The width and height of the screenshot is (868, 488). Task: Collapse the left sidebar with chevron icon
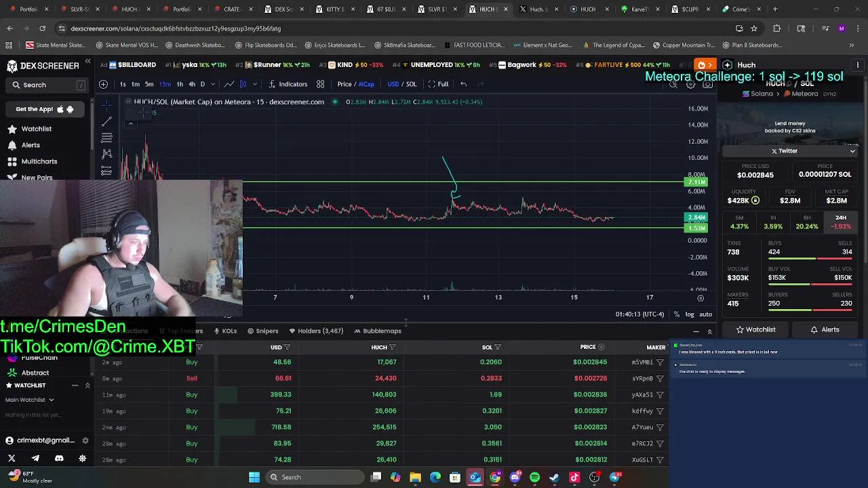pos(87,62)
